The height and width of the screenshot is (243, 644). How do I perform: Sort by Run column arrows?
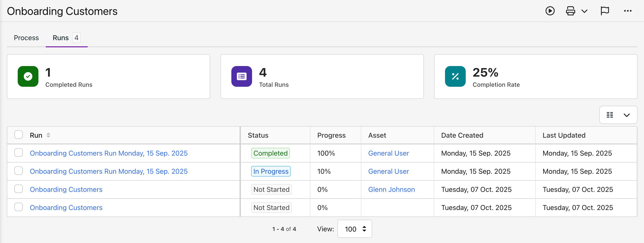(48, 135)
